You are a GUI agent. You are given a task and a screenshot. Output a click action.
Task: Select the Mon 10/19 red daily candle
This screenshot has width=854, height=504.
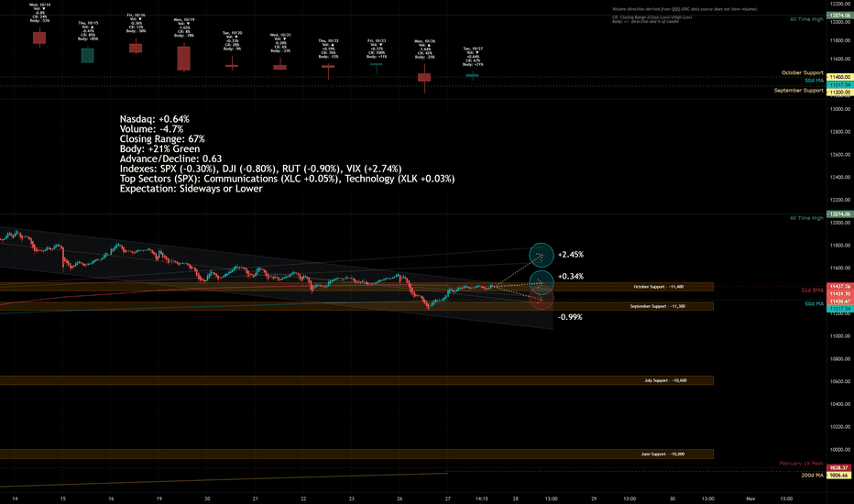(x=183, y=59)
